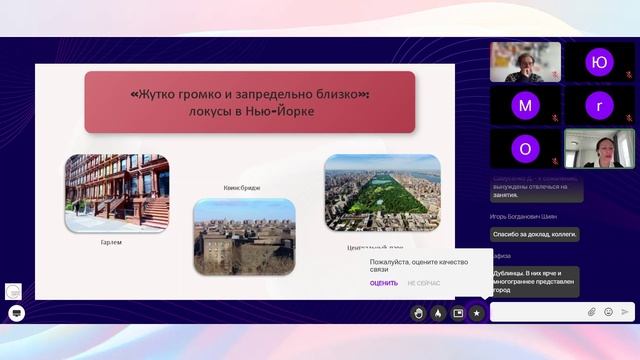This screenshot has width=640, height=360.
Task: Click the Harlem brownstone photo on slide
Action: [117, 193]
